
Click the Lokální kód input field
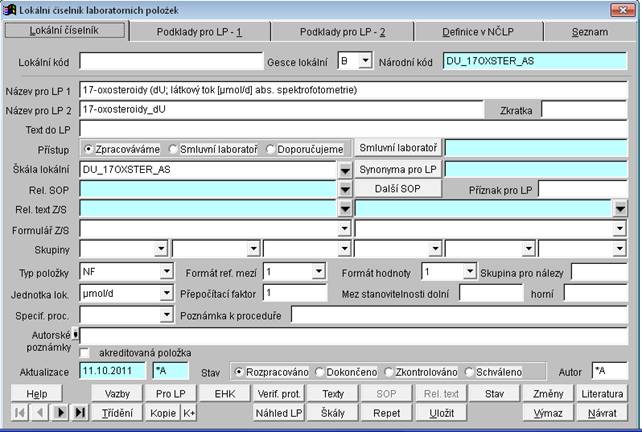(170, 62)
